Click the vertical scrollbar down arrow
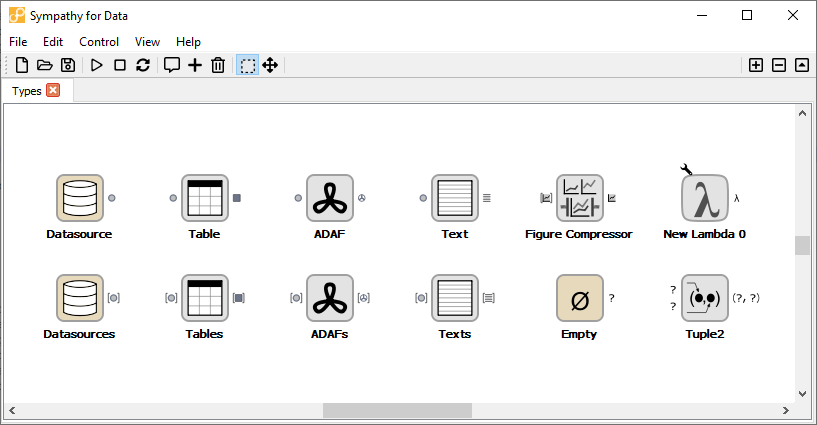817x425 pixels. pos(802,394)
